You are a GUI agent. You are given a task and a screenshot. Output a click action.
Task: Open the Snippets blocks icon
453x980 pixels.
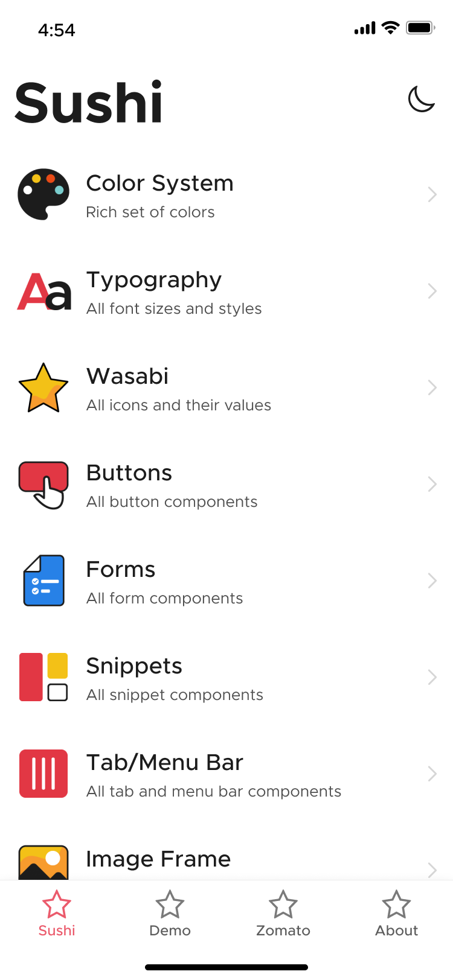(43, 677)
